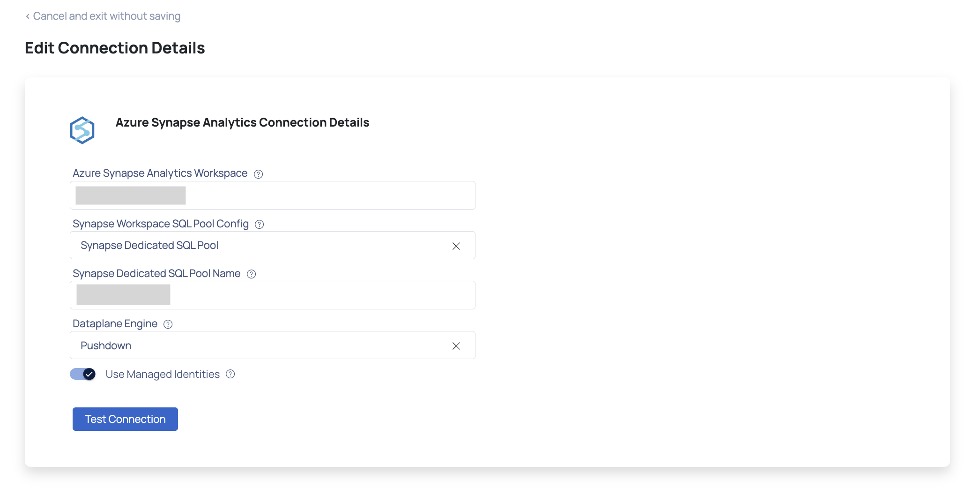Click the Test Connection button
The height and width of the screenshot is (496, 980).
click(125, 419)
